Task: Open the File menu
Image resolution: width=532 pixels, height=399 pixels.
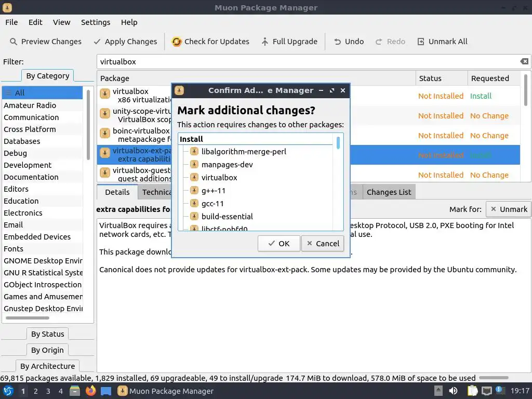Action: tap(11, 22)
